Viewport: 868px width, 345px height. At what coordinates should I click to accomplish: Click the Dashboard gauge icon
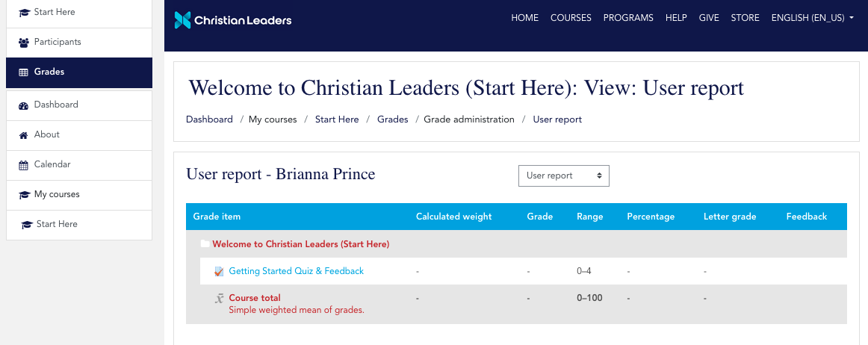(x=23, y=105)
